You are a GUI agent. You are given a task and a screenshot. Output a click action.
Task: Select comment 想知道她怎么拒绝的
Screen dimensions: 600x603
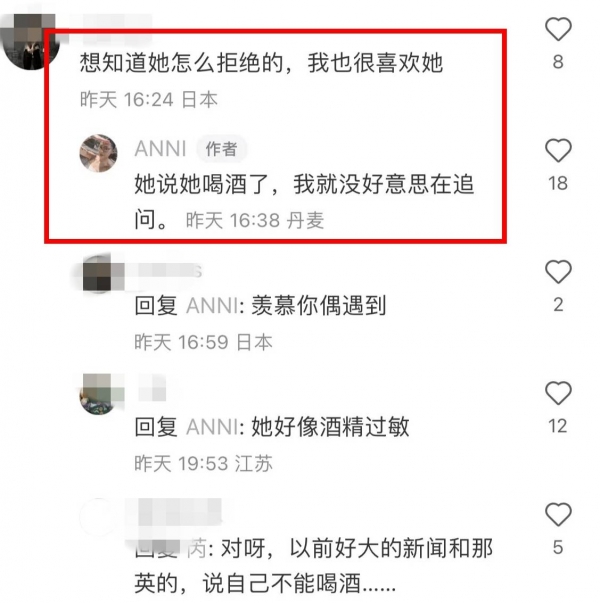pyautogui.click(x=262, y=63)
